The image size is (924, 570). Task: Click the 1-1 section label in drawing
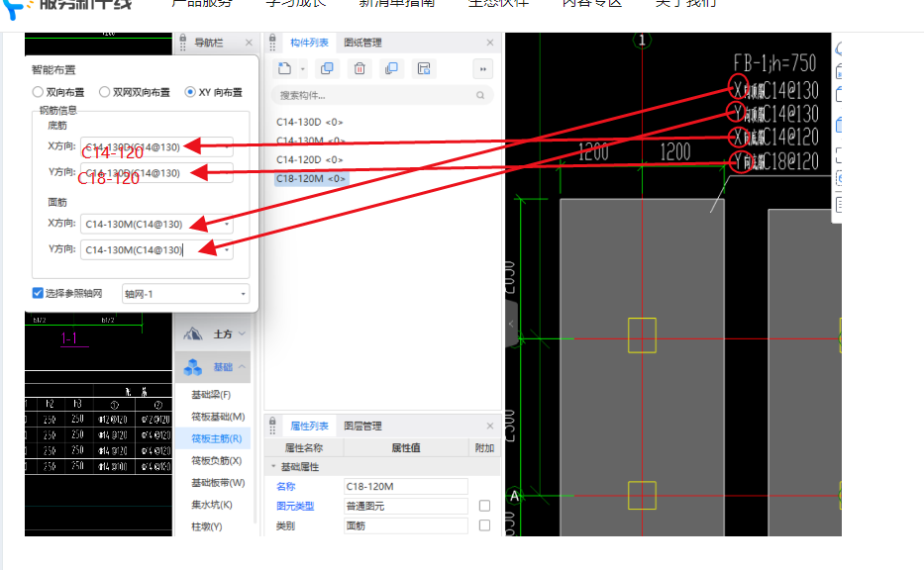[x=69, y=338]
